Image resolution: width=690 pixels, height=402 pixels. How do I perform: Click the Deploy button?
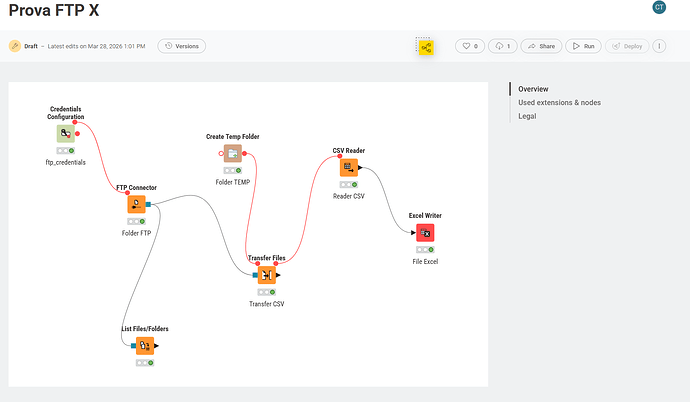pyautogui.click(x=626, y=46)
